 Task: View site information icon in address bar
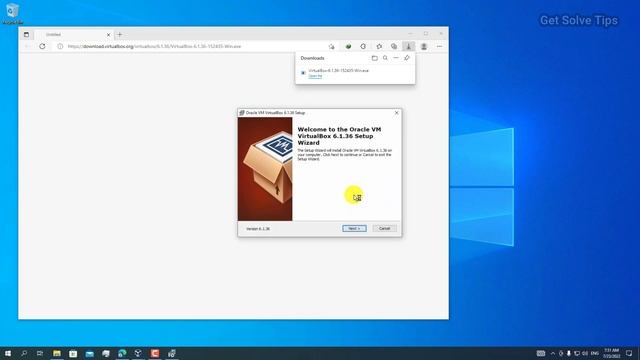[x=60, y=47]
